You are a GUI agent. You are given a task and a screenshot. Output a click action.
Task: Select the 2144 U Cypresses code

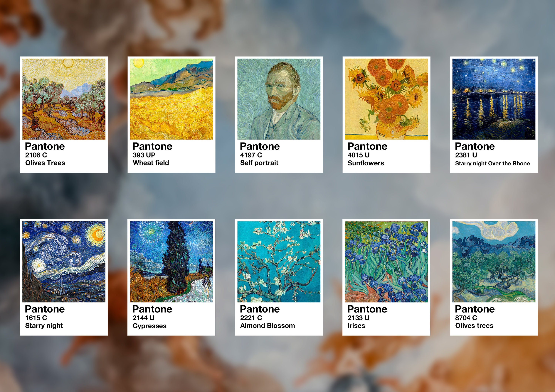[x=144, y=318]
